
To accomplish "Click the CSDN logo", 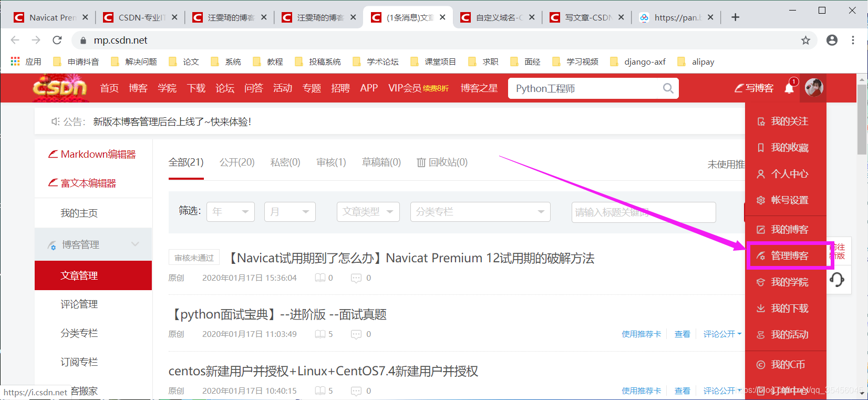I will pyautogui.click(x=59, y=87).
